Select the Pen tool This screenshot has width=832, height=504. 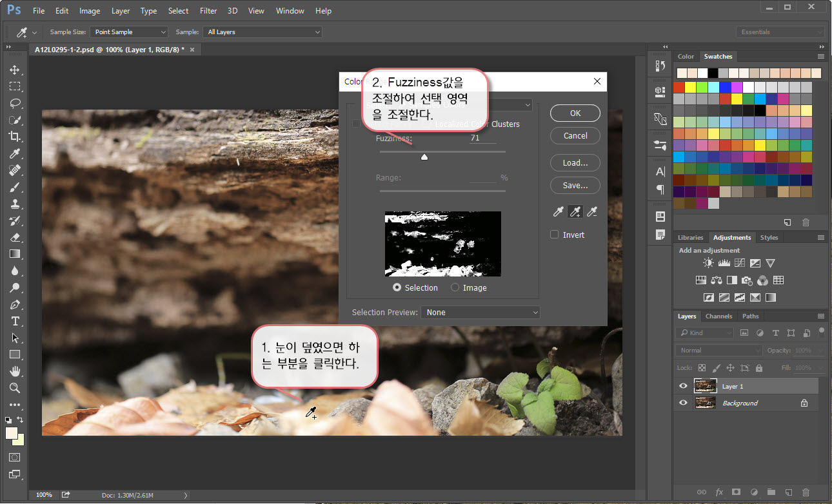click(15, 304)
